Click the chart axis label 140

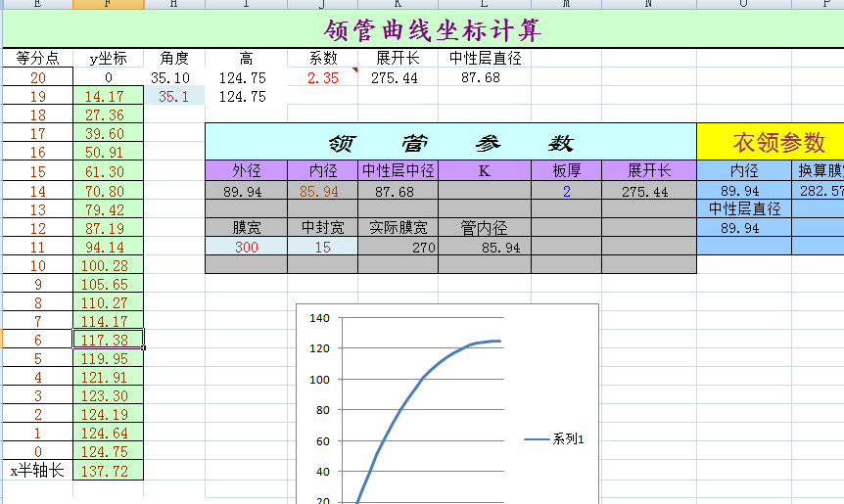click(x=320, y=318)
